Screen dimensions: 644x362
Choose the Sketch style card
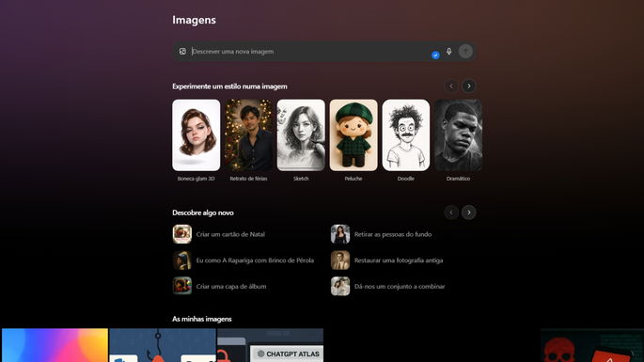click(301, 135)
